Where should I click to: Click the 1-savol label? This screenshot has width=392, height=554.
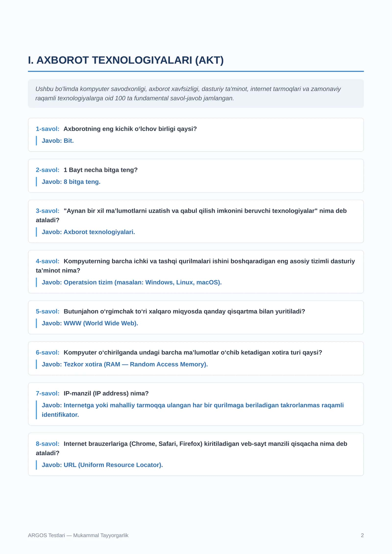click(48, 129)
